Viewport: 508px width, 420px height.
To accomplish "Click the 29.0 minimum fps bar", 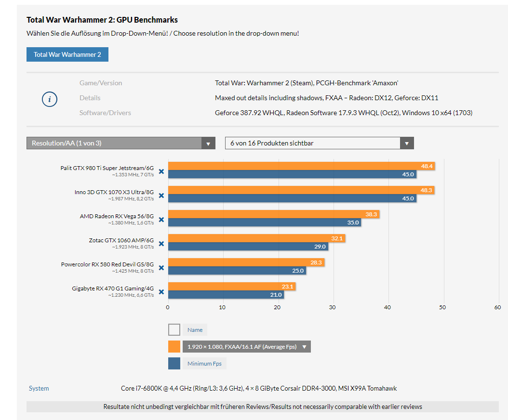I will (x=248, y=247).
